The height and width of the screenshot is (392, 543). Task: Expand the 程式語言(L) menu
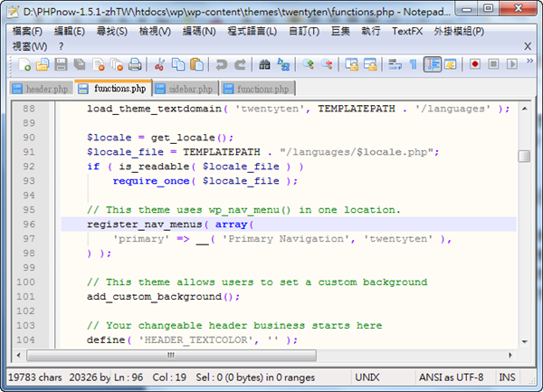coord(250,31)
